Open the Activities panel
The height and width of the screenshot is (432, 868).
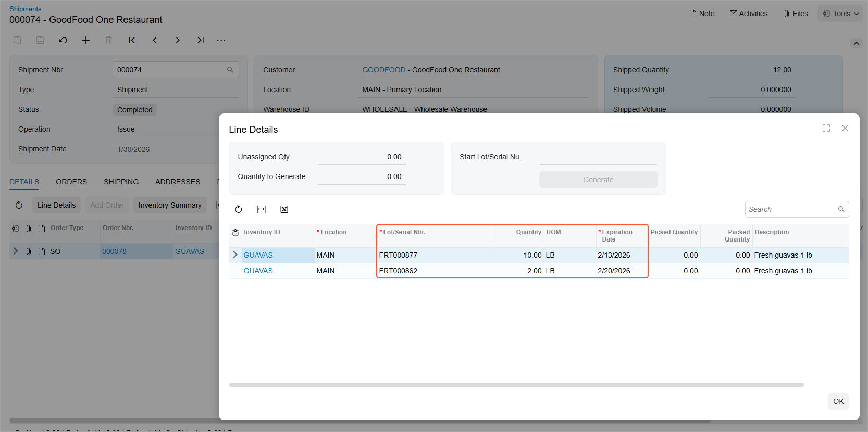click(x=749, y=14)
